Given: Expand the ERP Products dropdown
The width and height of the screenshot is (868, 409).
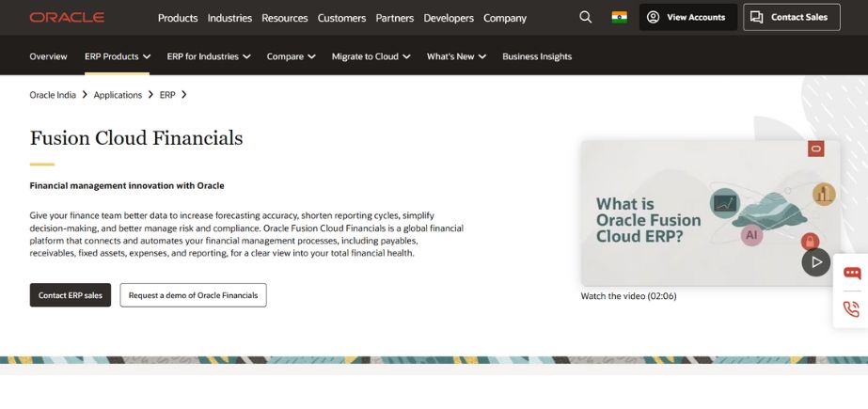Looking at the screenshot, I should (x=118, y=56).
